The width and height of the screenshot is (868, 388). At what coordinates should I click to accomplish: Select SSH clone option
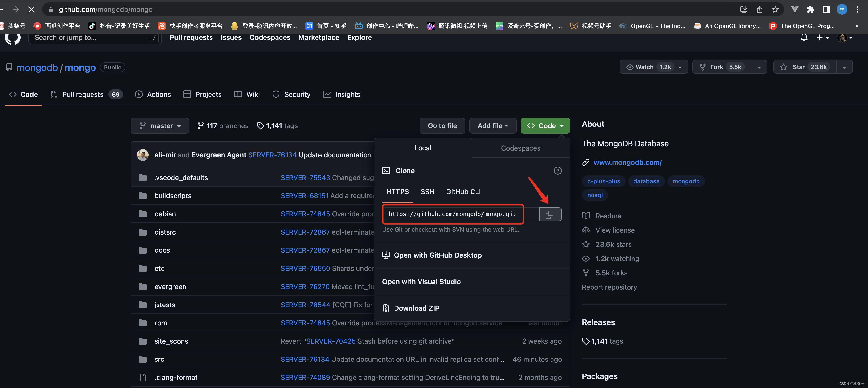427,192
